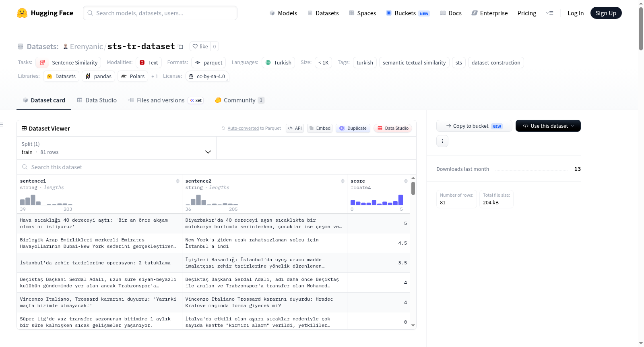Open the Models navigation link
This screenshot has height=347, width=644.
pos(283,13)
